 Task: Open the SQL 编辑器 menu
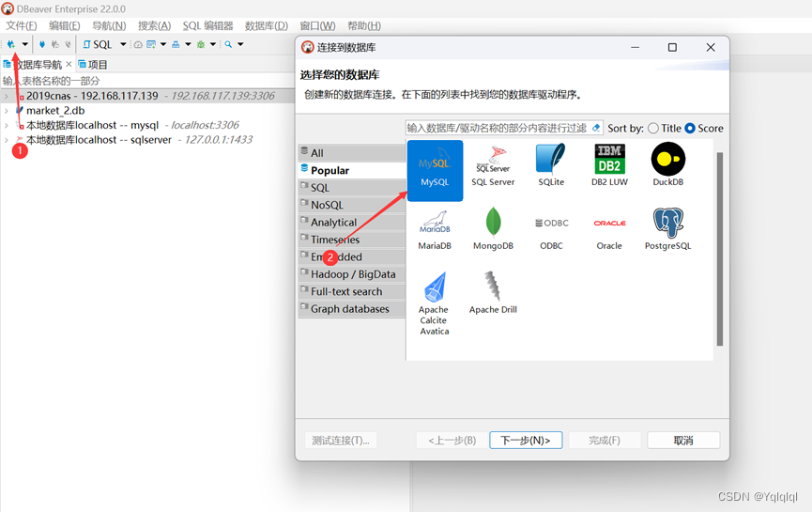pos(207,26)
